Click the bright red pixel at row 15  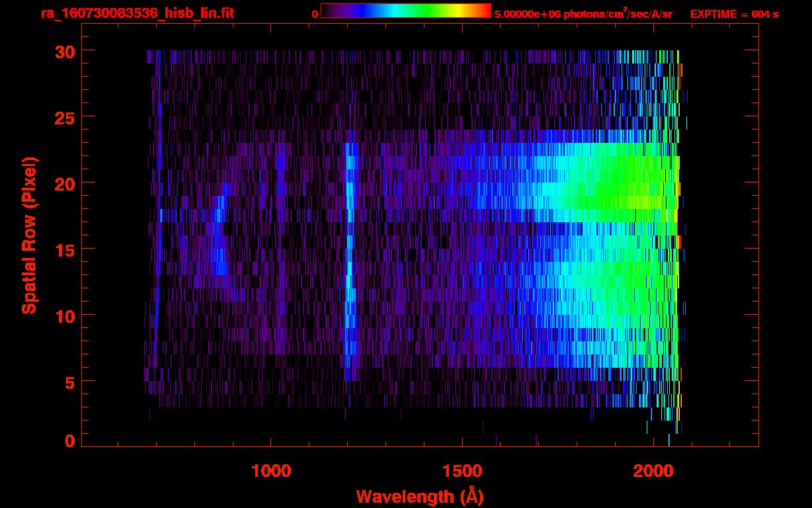coord(679,242)
